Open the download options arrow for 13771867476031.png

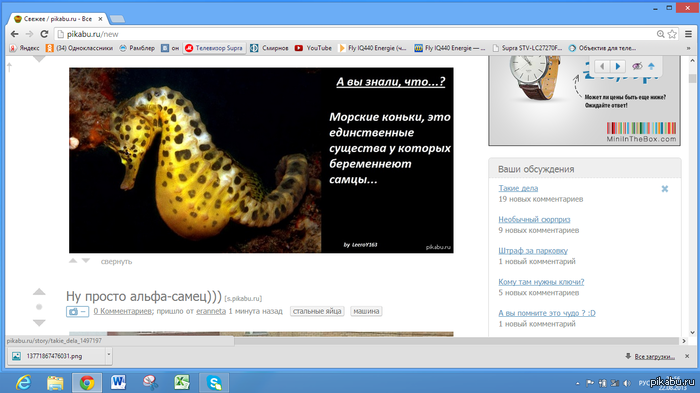(x=108, y=355)
